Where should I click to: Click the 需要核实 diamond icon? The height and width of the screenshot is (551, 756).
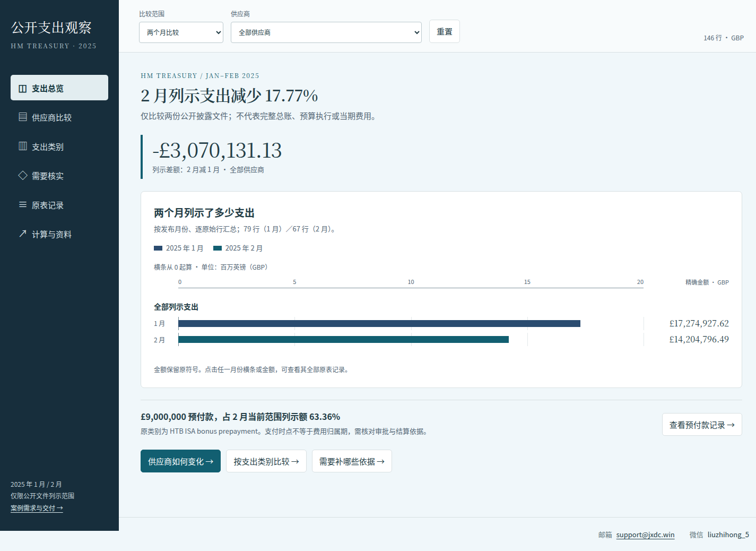(x=23, y=175)
